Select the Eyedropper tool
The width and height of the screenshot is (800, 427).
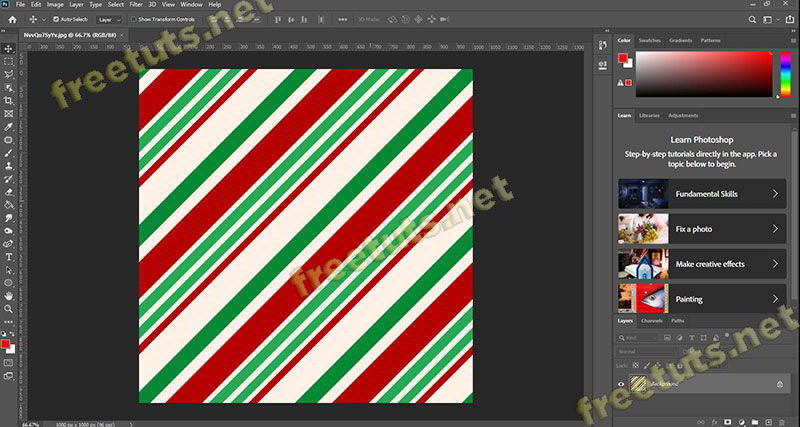(9, 127)
